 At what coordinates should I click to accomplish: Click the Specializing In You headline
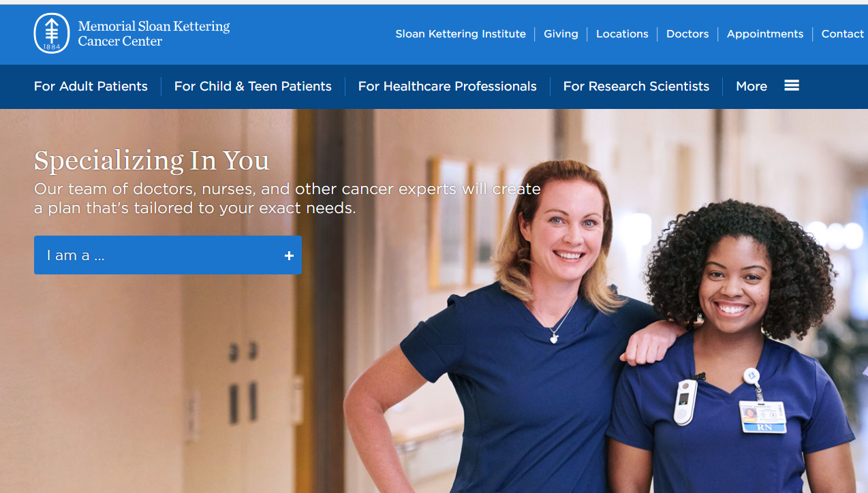(152, 161)
